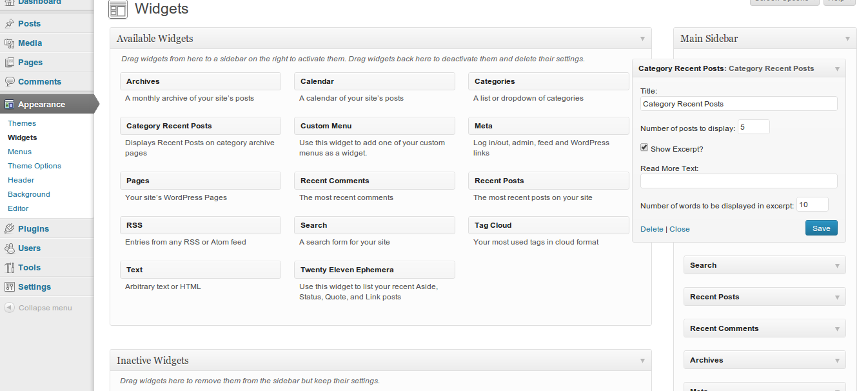This screenshot has height=391, width=868.
Task: Click the Posts pin icon in sidebar
Action: [x=9, y=24]
